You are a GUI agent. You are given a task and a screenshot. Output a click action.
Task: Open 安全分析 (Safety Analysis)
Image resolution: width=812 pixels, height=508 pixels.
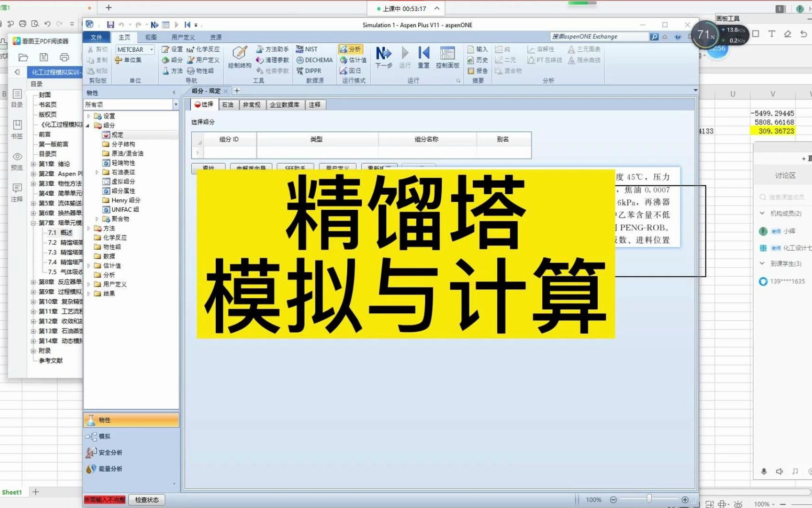[110, 452]
